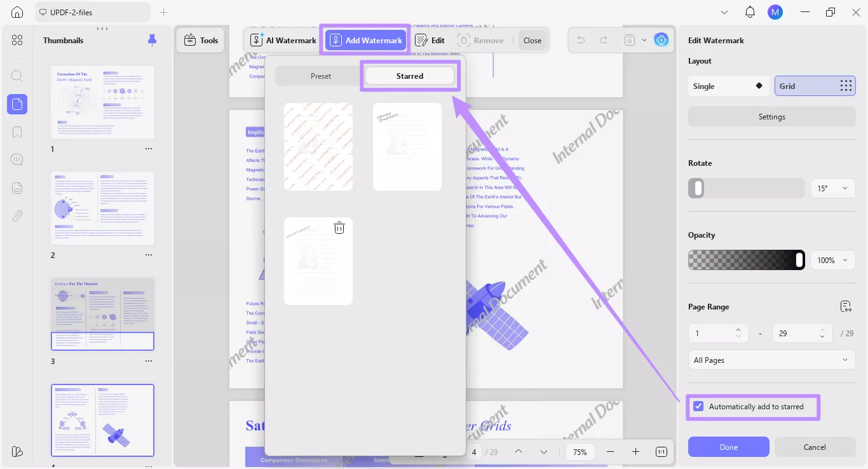Switch to the Preset tab

[321, 76]
